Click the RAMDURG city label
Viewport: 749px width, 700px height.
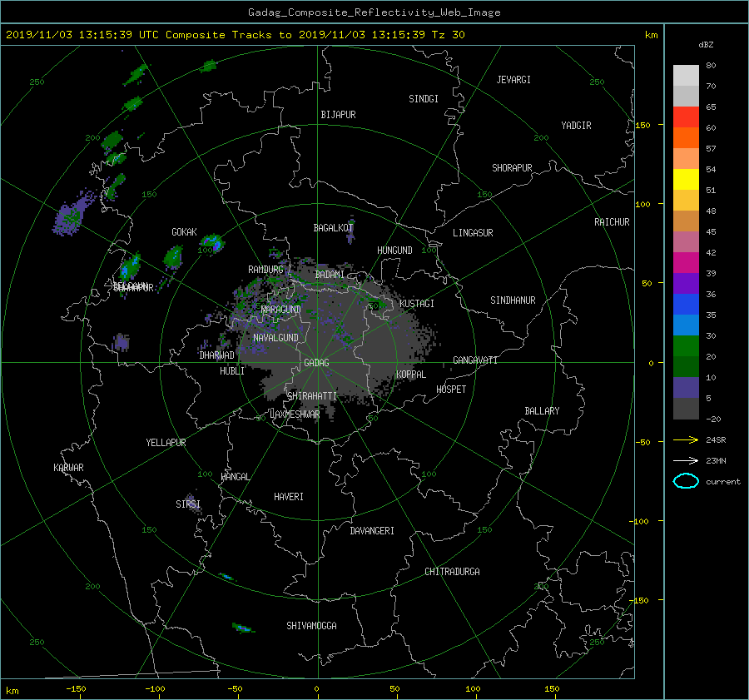pyautogui.click(x=265, y=270)
